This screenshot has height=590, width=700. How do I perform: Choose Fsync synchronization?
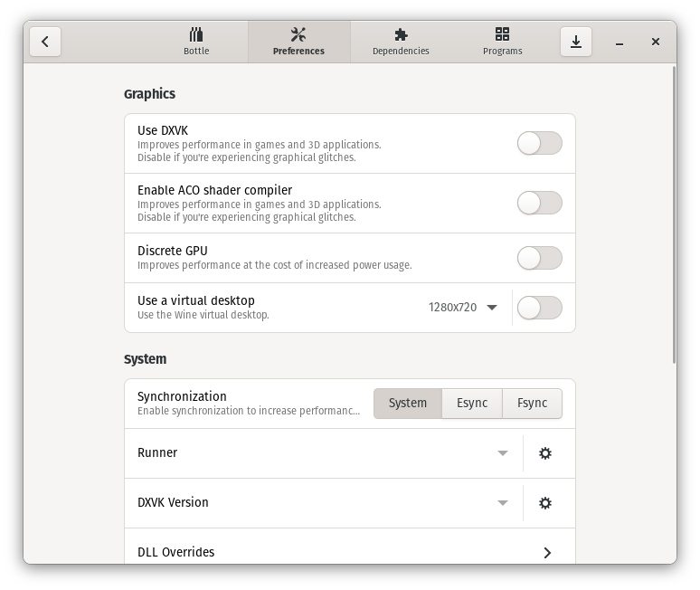tap(532, 404)
